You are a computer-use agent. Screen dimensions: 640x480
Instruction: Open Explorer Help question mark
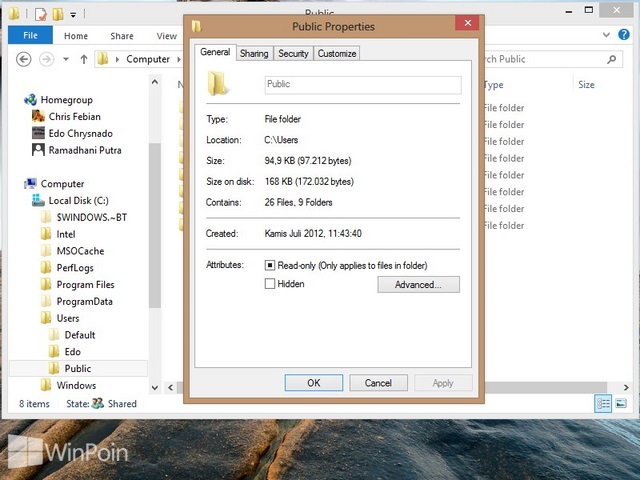click(x=623, y=35)
